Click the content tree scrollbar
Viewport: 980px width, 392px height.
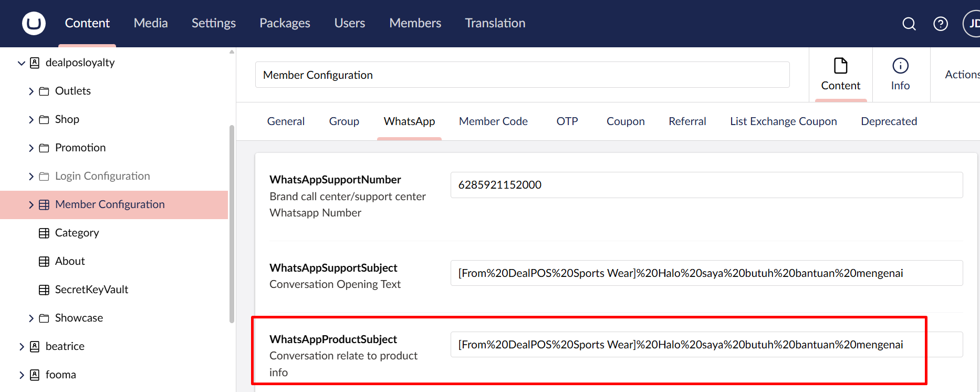pyautogui.click(x=232, y=224)
